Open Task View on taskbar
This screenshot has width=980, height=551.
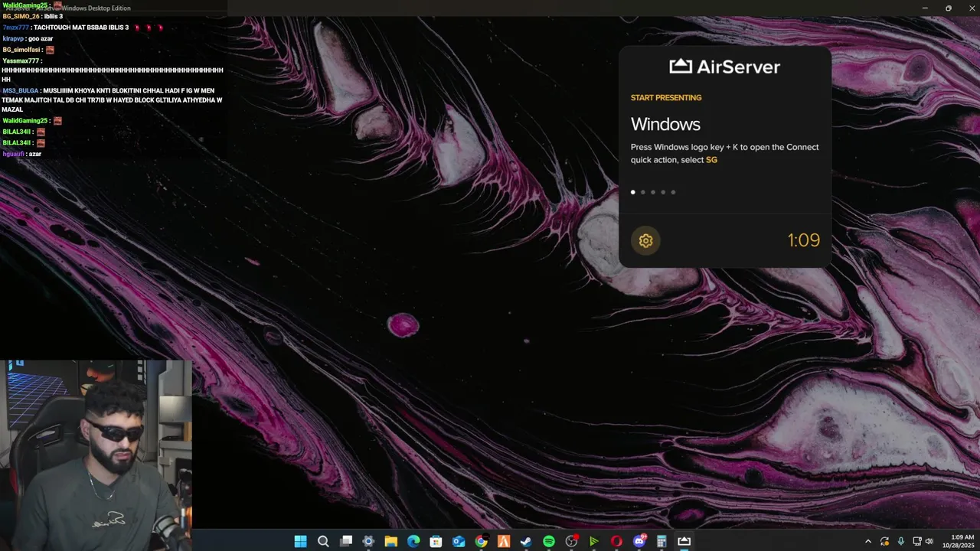[x=346, y=541]
